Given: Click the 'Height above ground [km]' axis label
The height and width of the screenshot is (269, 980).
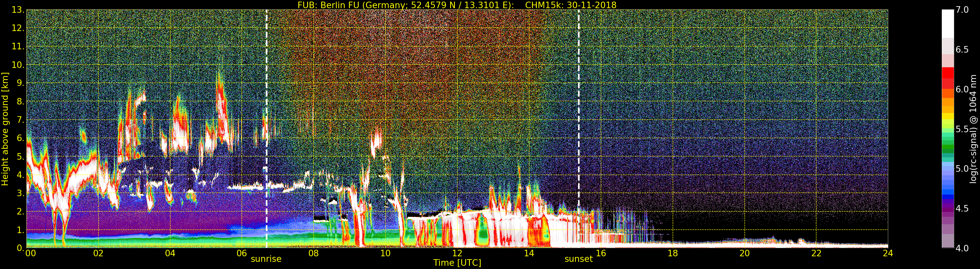Looking at the screenshot, I should tap(5, 129).
